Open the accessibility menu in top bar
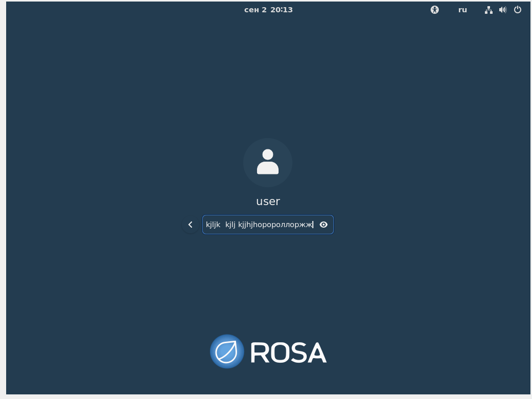 click(x=435, y=10)
